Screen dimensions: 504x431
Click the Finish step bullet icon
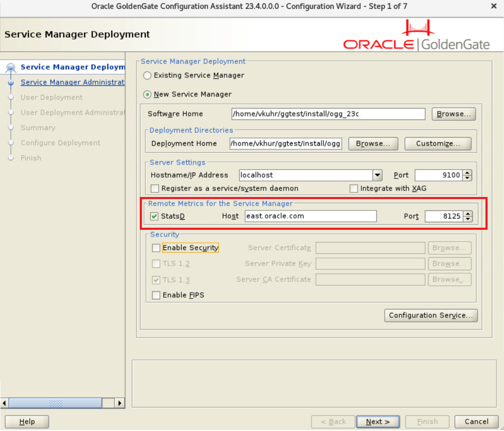(x=12, y=158)
